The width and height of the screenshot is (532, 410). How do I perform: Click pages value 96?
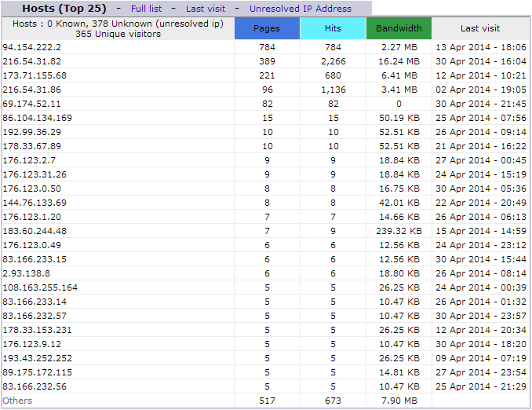pos(267,90)
